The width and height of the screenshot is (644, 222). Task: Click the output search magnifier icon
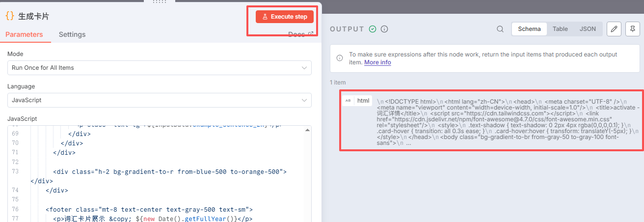[500, 29]
